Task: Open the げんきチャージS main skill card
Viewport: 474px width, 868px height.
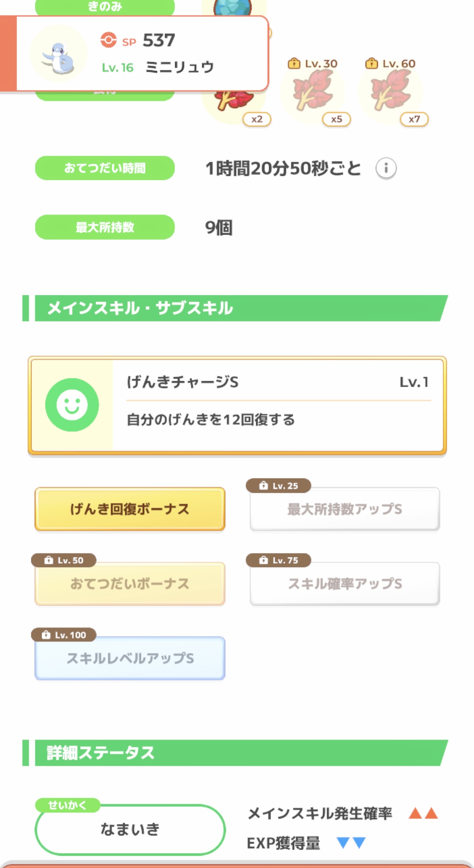Action: [237, 405]
